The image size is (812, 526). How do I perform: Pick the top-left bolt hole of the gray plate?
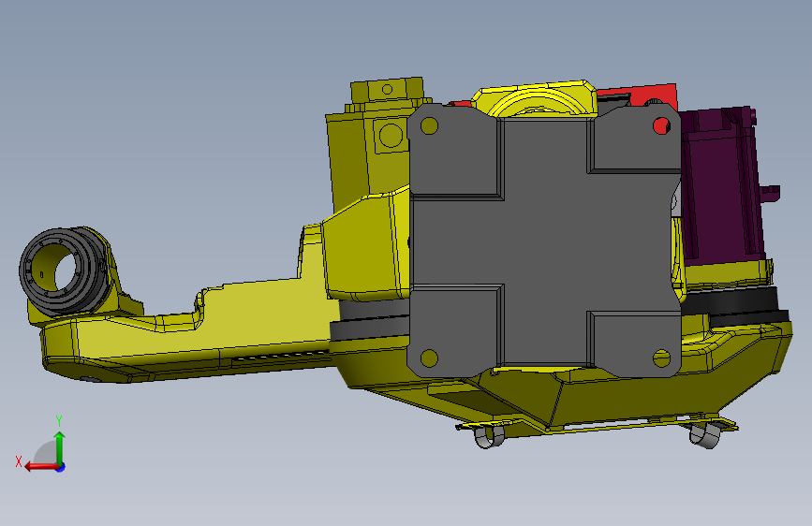[429, 125]
